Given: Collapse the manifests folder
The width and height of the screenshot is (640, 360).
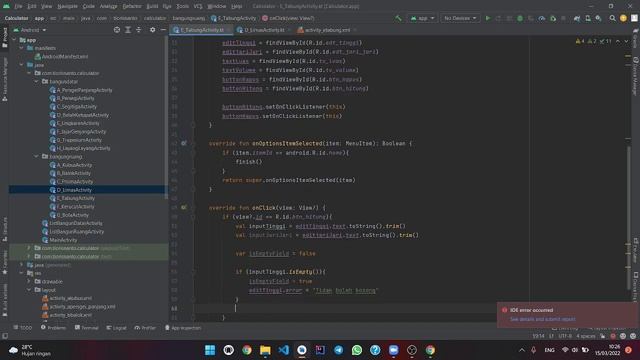Looking at the screenshot, I should pyautogui.click(x=21, y=48).
